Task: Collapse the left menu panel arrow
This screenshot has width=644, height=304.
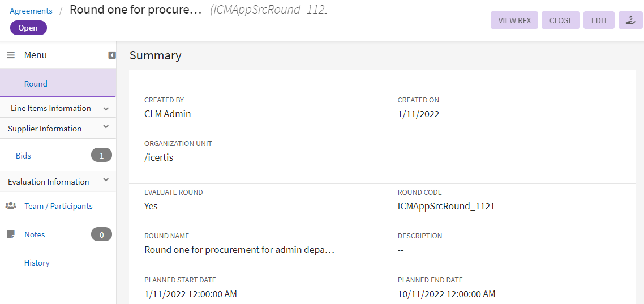Action: pyautogui.click(x=112, y=55)
